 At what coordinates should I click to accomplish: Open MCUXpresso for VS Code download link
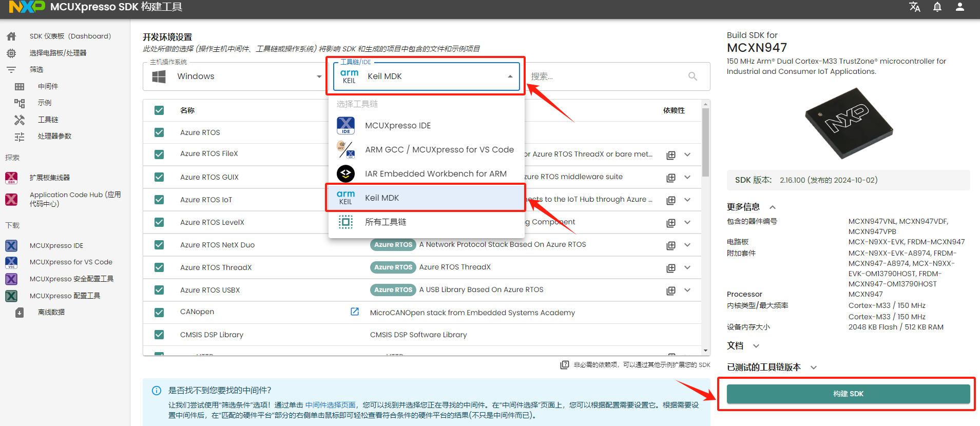click(71, 262)
